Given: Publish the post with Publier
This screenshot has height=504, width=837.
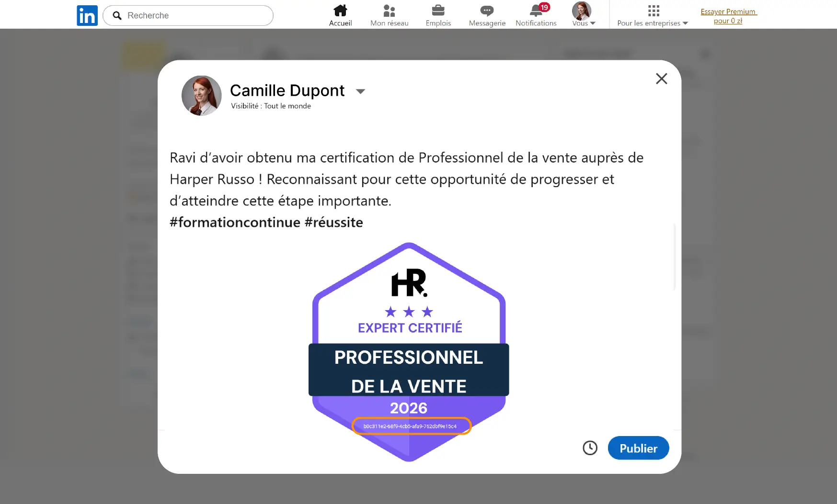Looking at the screenshot, I should pyautogui.click(x=638, y=448).
